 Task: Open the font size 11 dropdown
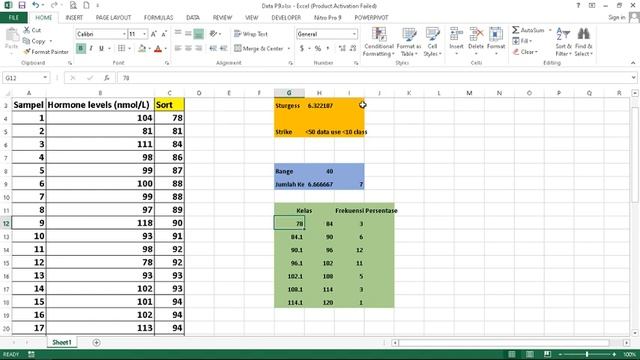[x=144, y=34]
